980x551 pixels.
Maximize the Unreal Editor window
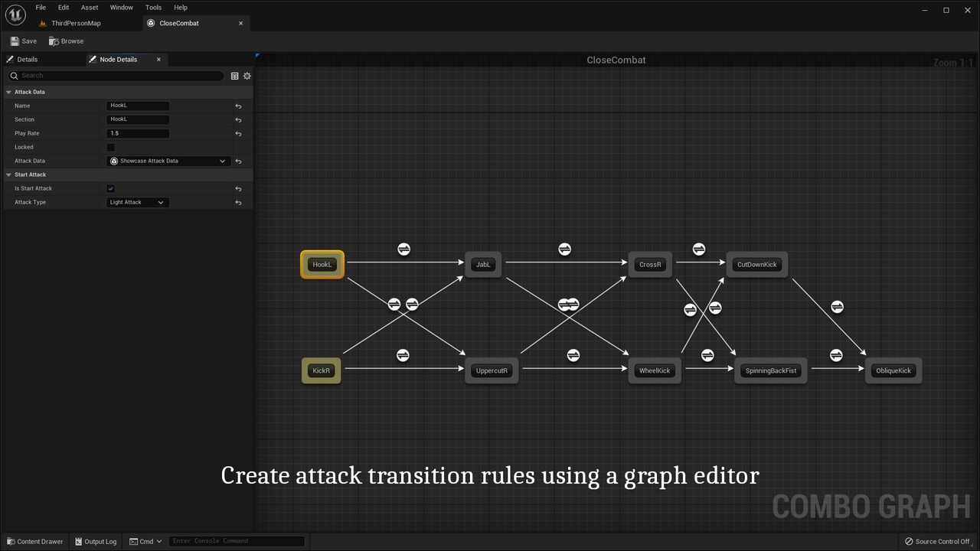pyautogui.click(x=946, y=10)
